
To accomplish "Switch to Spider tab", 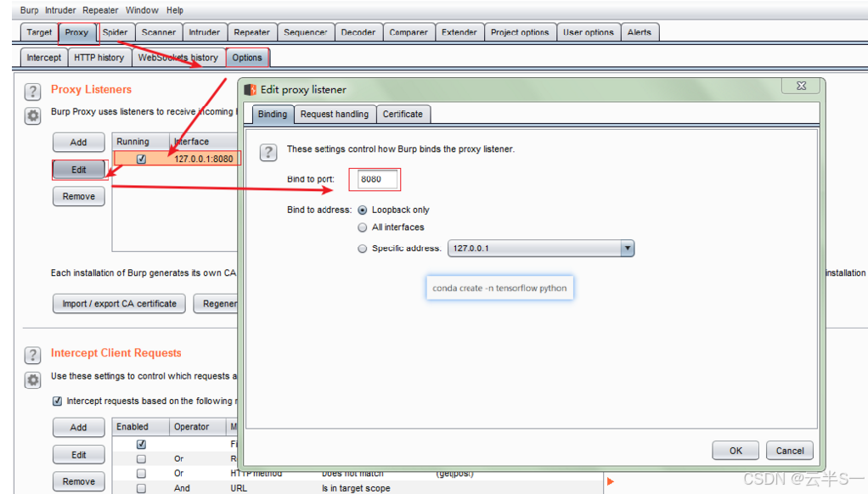I will coord(116,32).
